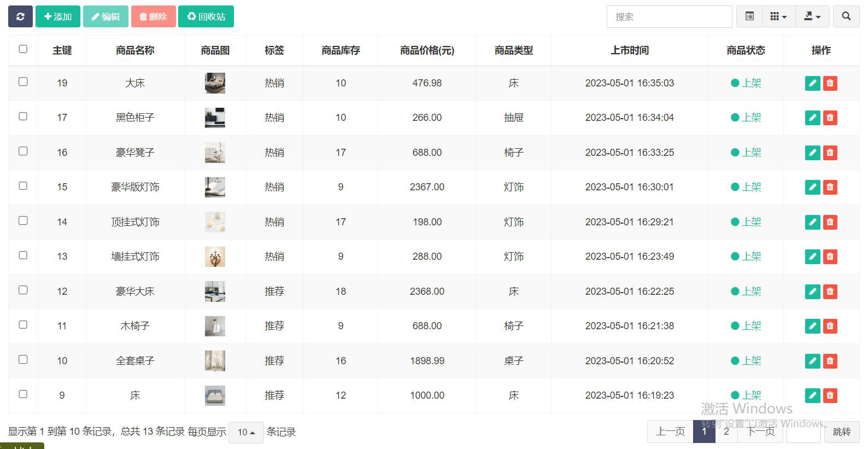The image size is (868, 449).
Task: Toggle table card view icon
Action: point(749,16)
